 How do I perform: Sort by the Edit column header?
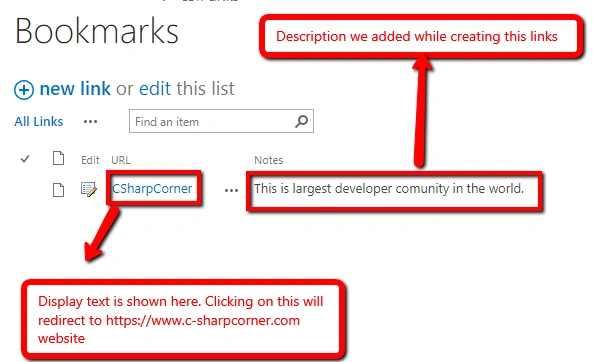pyautogui.click(x=90, y=160)
